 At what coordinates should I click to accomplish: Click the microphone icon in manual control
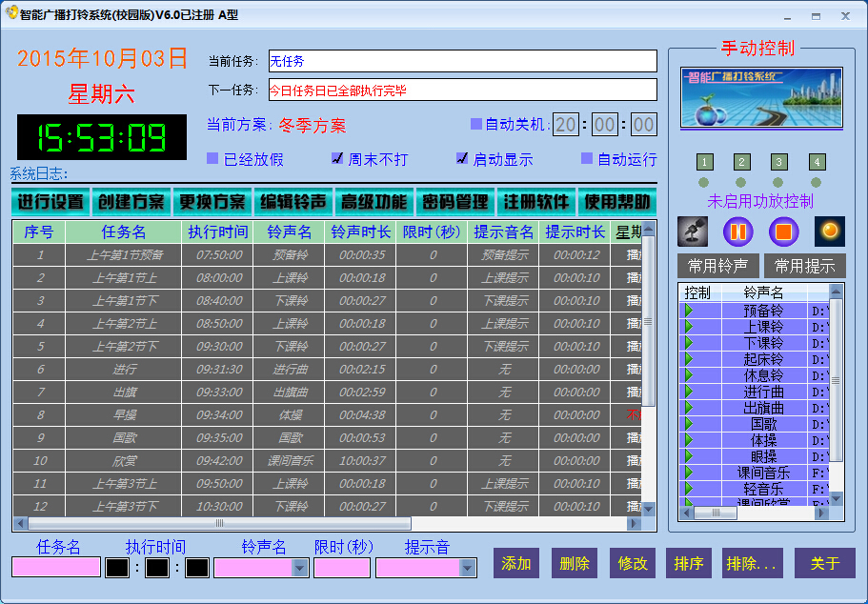692,232
